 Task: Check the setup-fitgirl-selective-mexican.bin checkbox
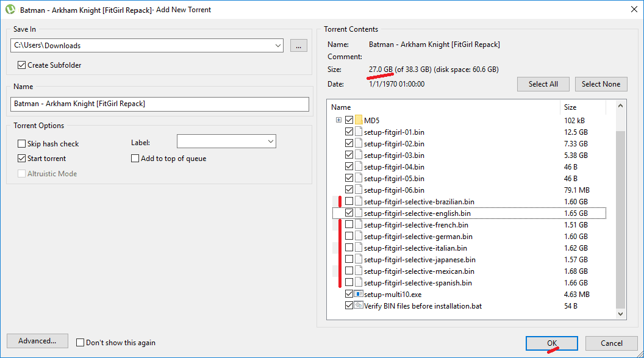point(349,271)
